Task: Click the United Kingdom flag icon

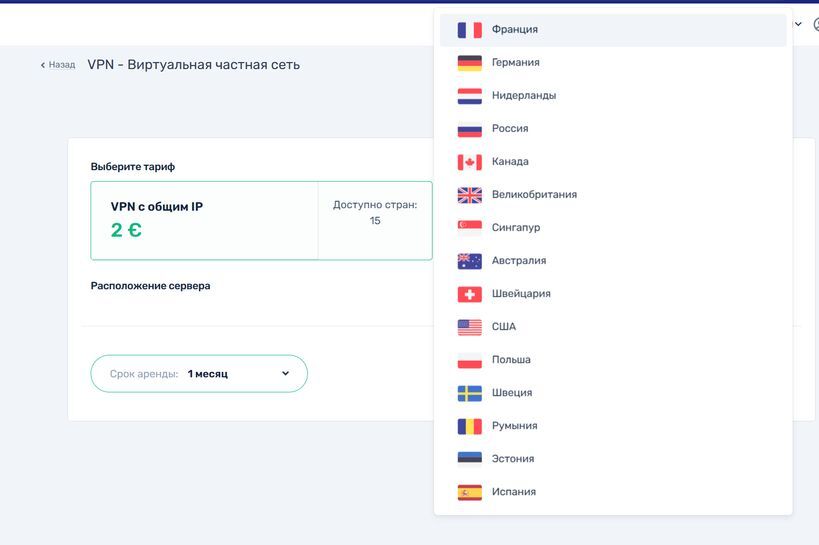Action: point(469,195)
